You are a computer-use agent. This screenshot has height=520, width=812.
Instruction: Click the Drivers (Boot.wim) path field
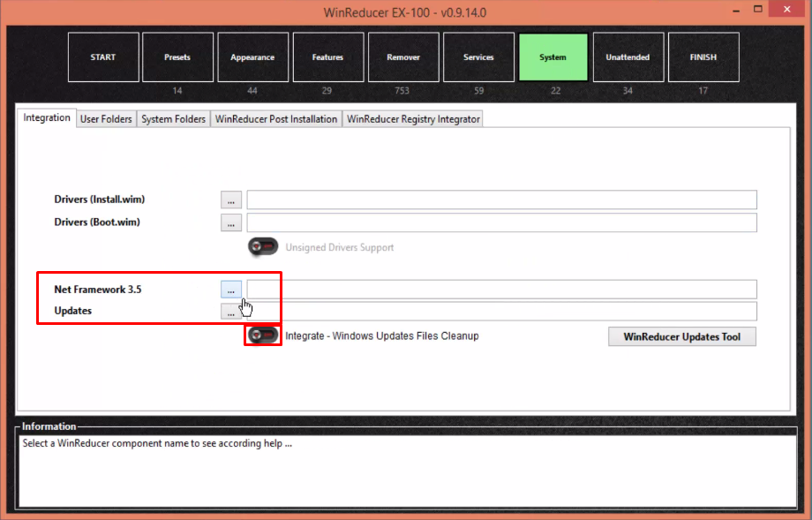(502, 222)
